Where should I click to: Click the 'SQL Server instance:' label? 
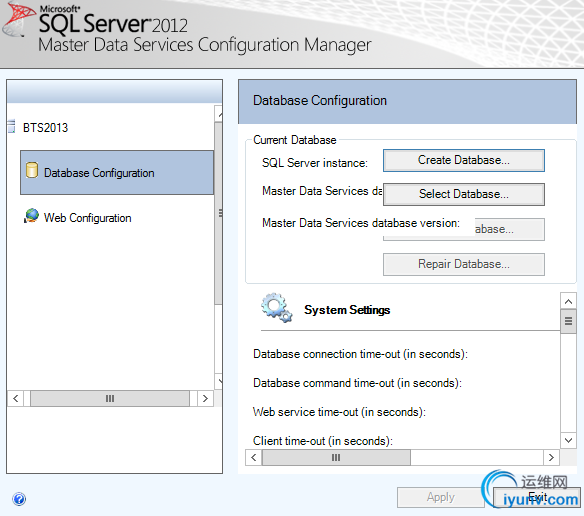(315, 163)
